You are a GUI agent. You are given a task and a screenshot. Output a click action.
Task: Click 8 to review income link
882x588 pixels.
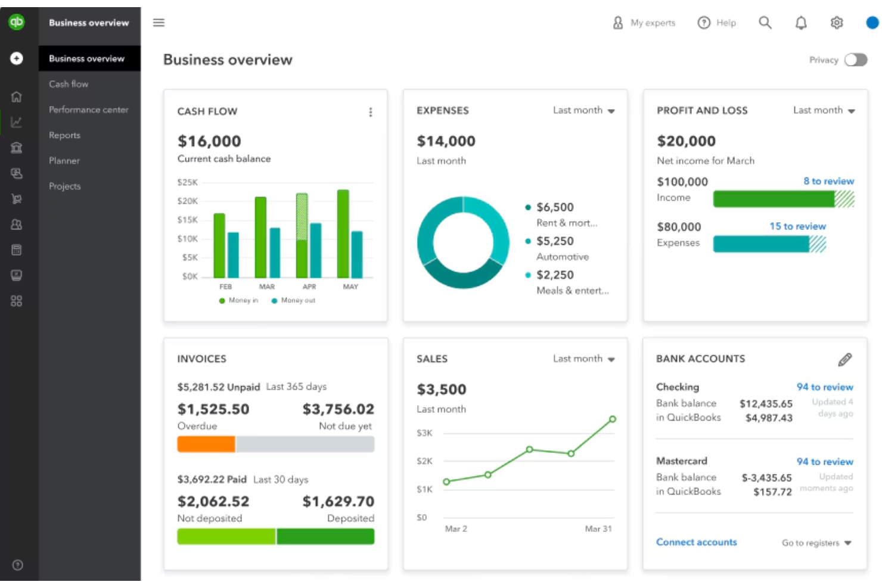(x=828, y=181)
